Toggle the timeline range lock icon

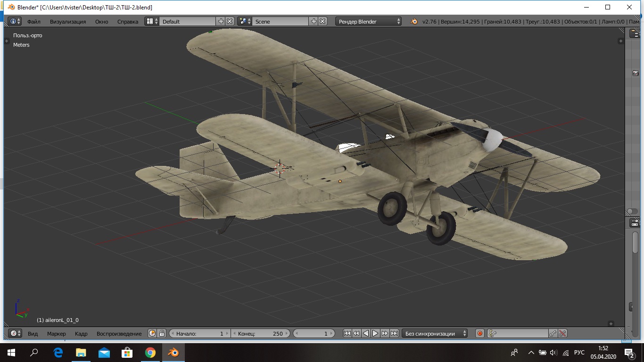tap(162, 334)
